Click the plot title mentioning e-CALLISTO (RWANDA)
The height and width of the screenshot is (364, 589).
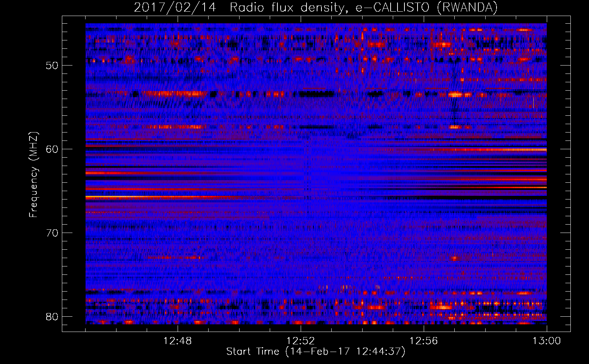click(x=316, y=7)
